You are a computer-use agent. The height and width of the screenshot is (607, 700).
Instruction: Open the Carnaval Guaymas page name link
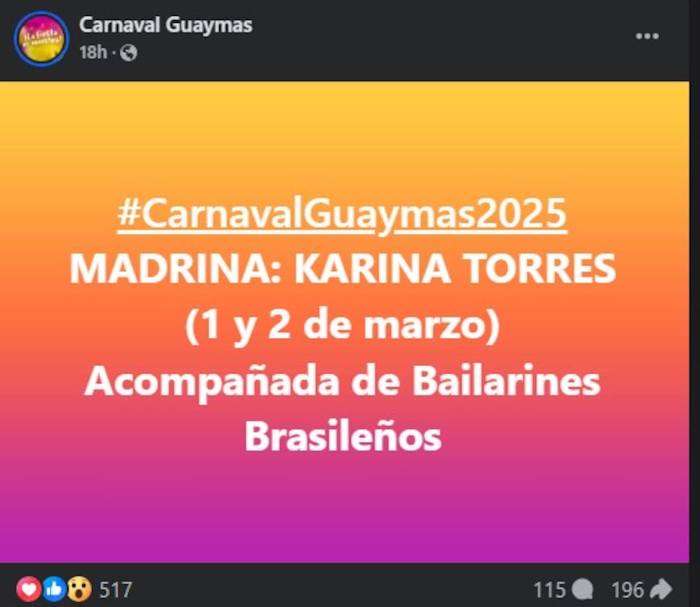click(x=166, y=25)
